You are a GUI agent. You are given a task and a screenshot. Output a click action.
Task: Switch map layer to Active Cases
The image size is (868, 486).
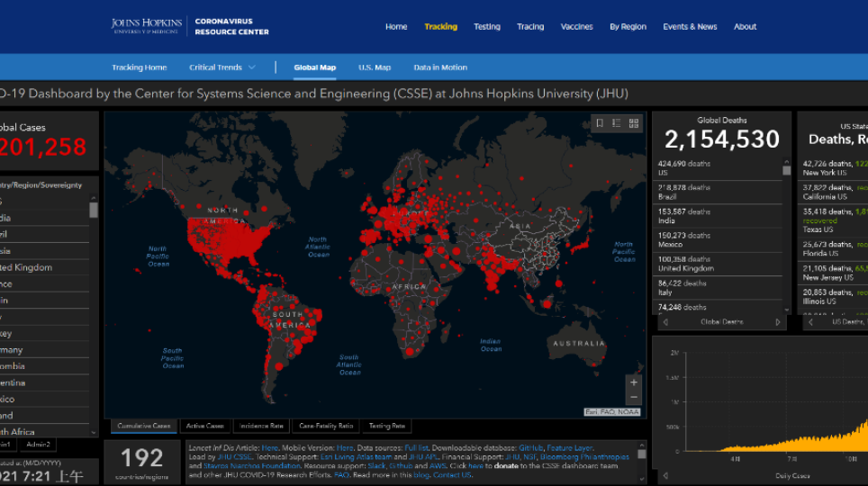(204, 426)
